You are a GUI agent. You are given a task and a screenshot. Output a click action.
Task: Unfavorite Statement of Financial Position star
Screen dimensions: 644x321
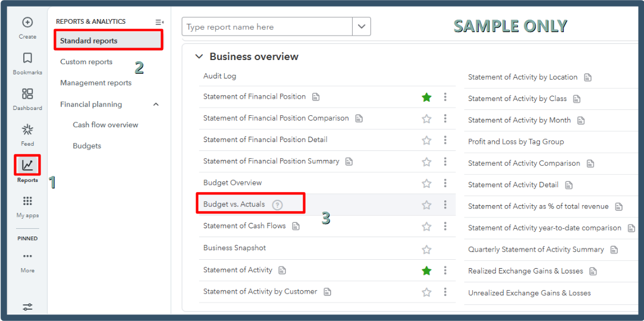click(x=426, y=97)
